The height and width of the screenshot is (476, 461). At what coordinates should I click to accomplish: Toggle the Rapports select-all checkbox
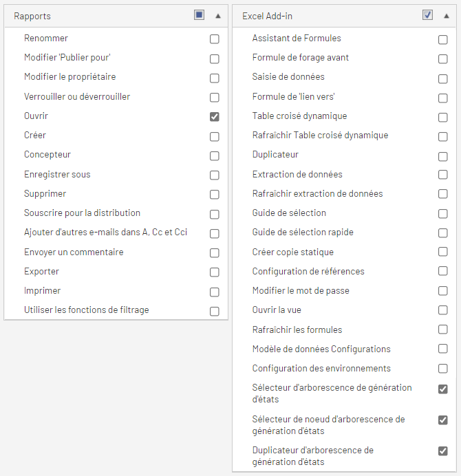200,15
